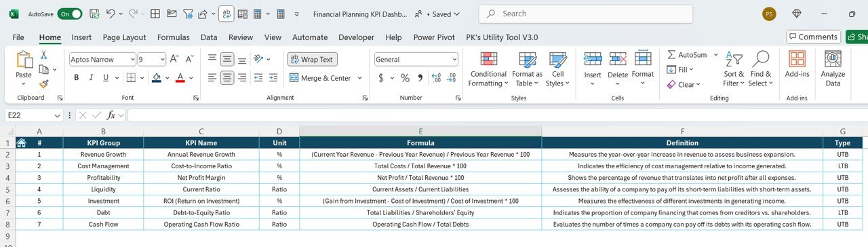Image resolution: width=868 pixels, height=247 pixels.
Task: Expand the Sort & Filter menu
Action: 734,69
